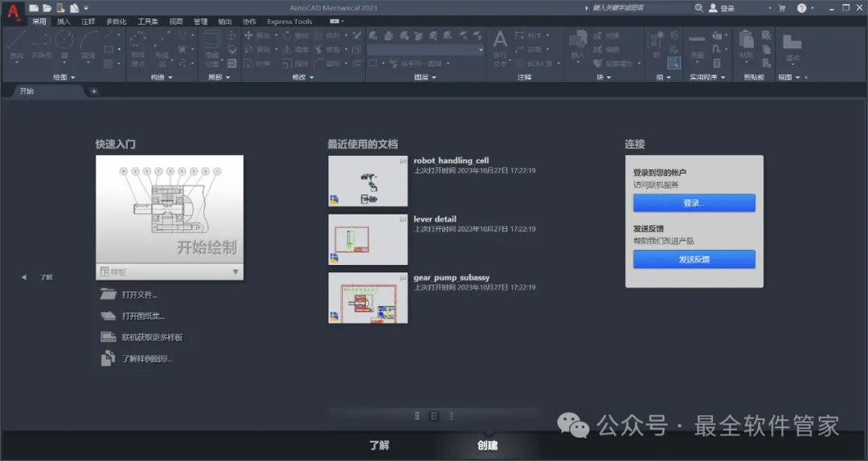The height and width of the screenshot is (461, 868).
Task: Click the New drawing icon in quick access toolbar
Action: click(x=34, y=8)
